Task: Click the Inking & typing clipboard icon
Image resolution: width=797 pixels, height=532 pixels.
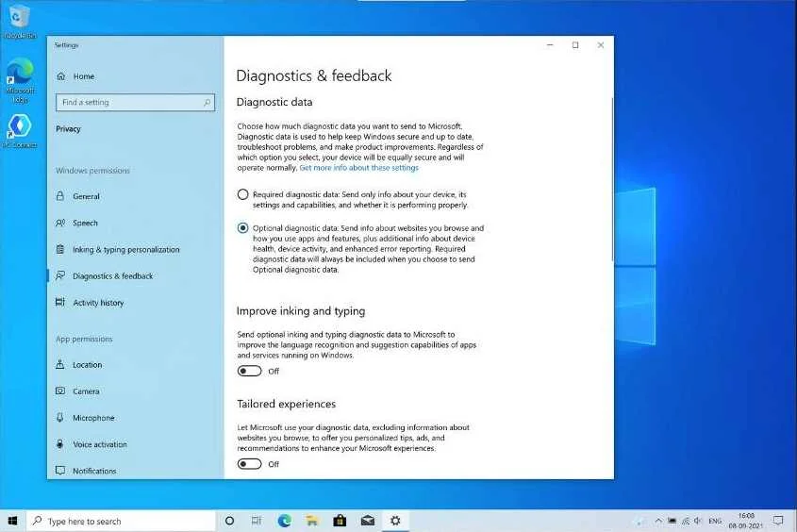Action: tap(60, 249)
